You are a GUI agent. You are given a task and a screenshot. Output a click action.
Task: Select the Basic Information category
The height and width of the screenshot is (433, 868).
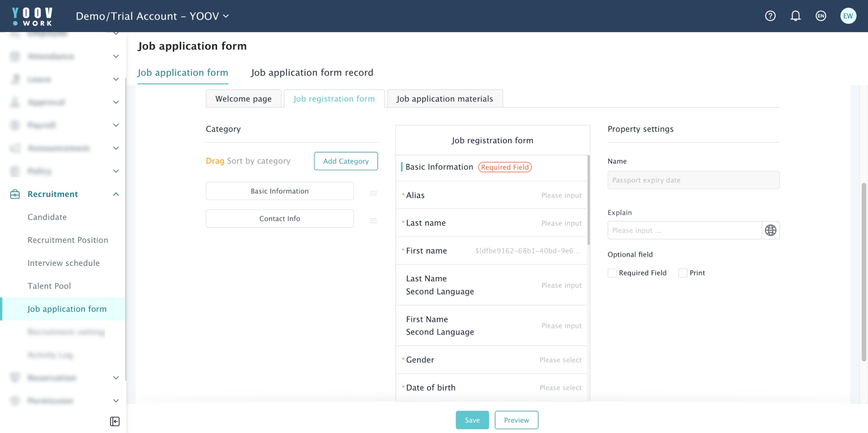pyautogui.click(x=280, y=191)
